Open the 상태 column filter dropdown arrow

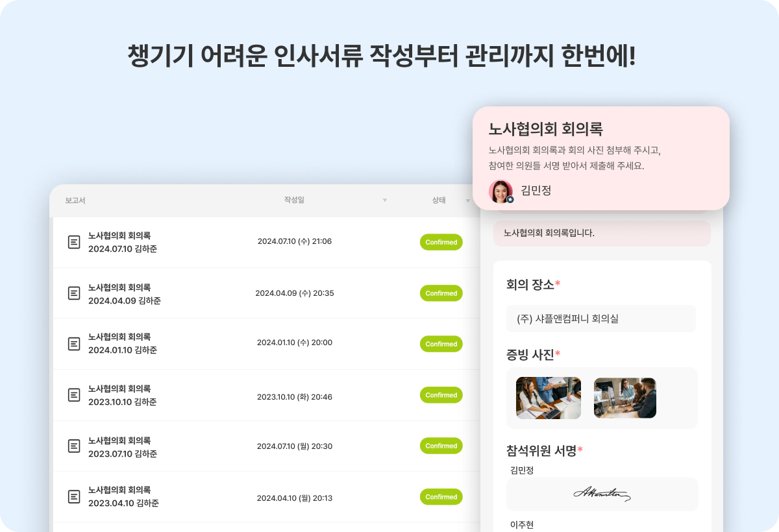(467, 200)
